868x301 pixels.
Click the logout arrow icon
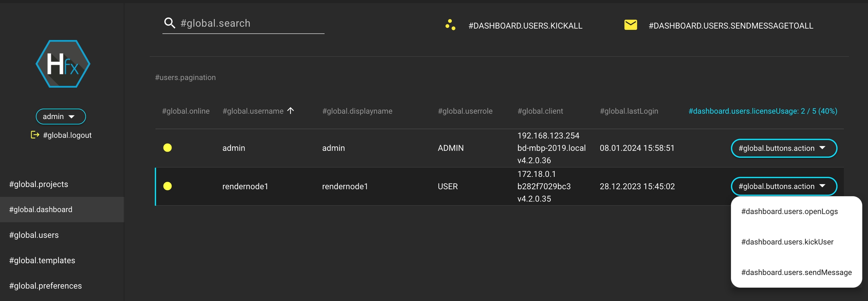click(x=35, y=135)
